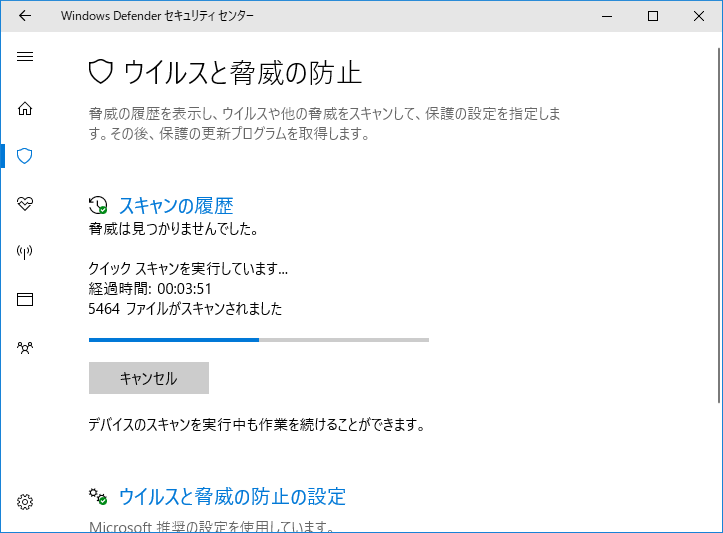
Task: Open the firewall and network protection icon
Action: coord(25,252)
